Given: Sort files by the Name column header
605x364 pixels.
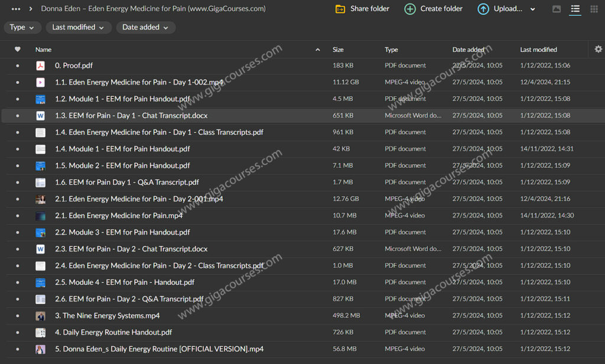Looking at the screenshot, I should 43,50.
